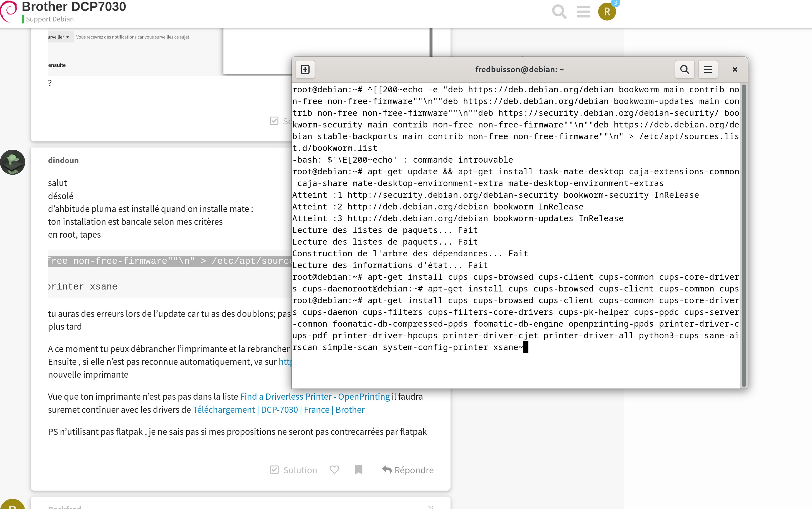This screenshot has height=509, width=812.
Task: Click terminal line 'Construction de l'arbre des dépendances'
Action: point(410,254)
